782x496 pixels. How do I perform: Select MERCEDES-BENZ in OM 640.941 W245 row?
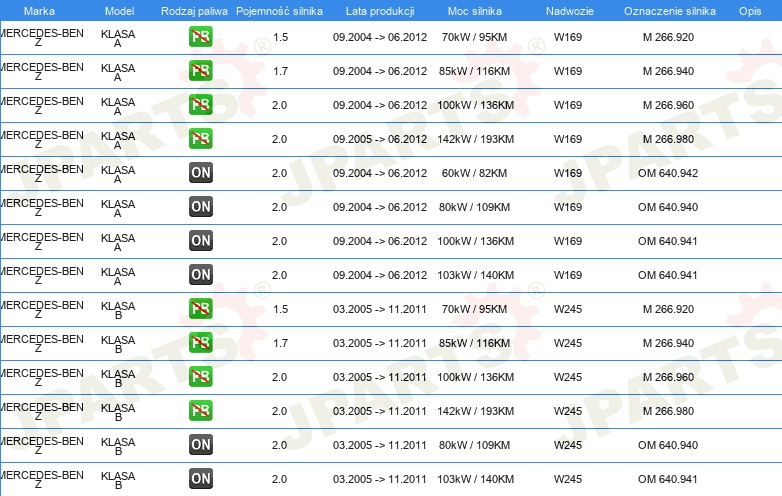coord(42,480)
